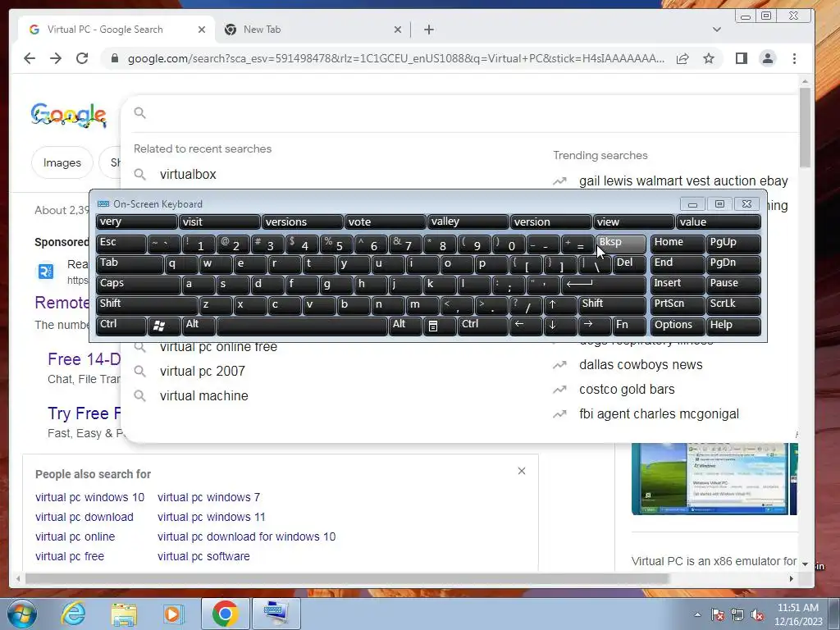The image size is (840, 630).
Task: Toggle the right Shift key on-screen
Action: point(612,305)
